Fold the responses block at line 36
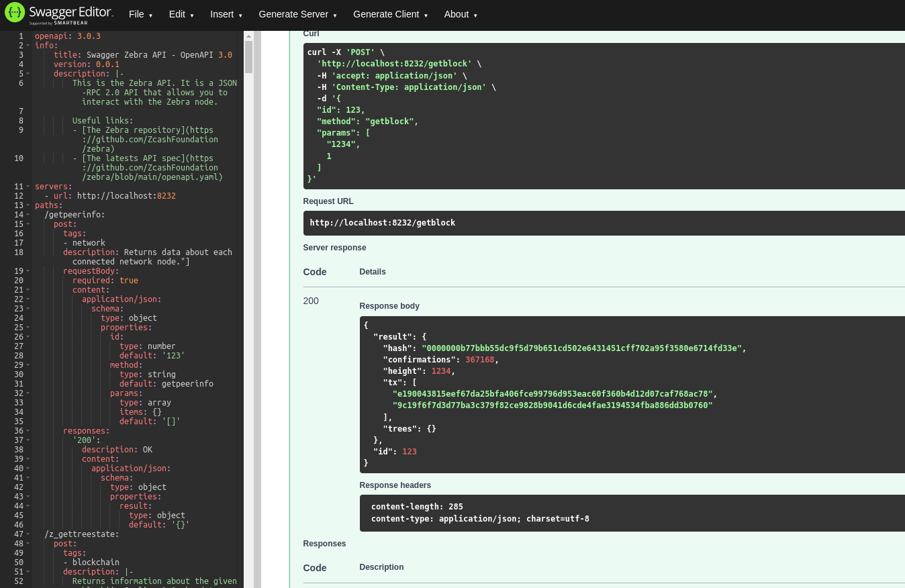Screen dimensions: 905x588 pos(28,431)
